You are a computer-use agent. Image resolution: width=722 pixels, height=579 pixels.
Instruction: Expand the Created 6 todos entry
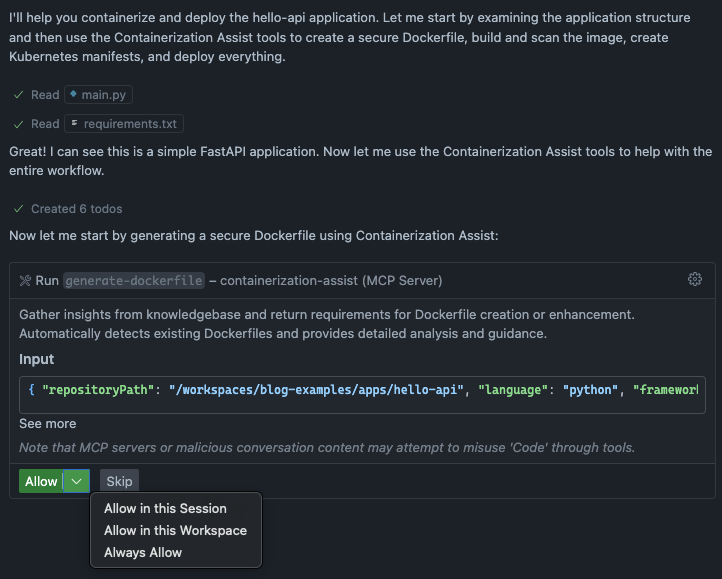coord(76,209)
